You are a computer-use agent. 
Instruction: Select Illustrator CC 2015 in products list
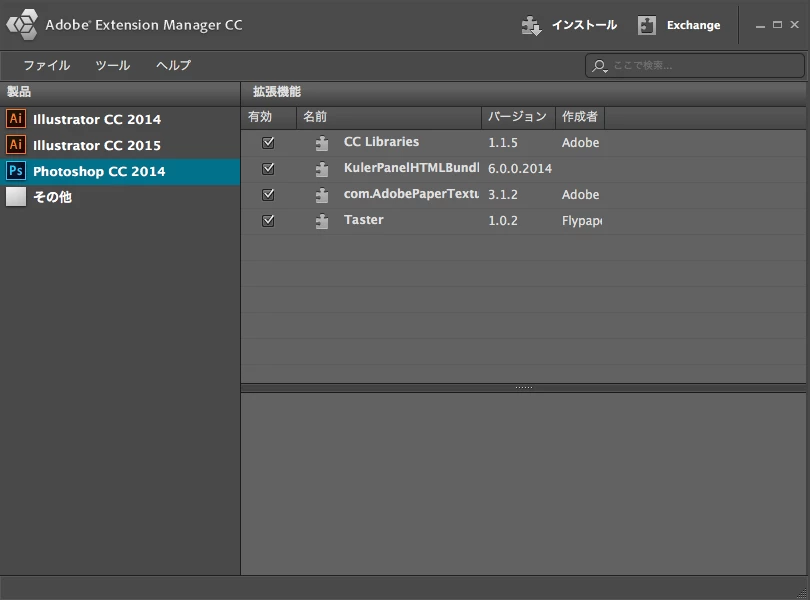pyautogui.click(x=120, y=145)
